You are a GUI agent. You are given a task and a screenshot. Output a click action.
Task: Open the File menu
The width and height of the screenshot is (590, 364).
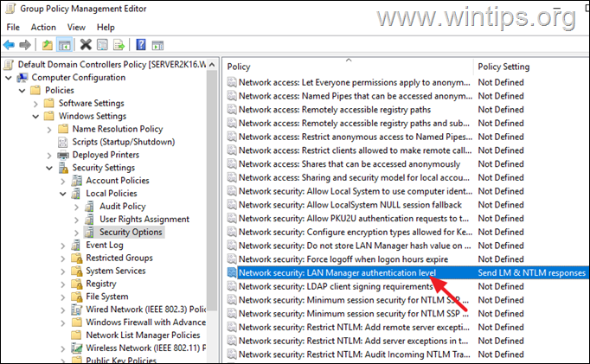13,27
